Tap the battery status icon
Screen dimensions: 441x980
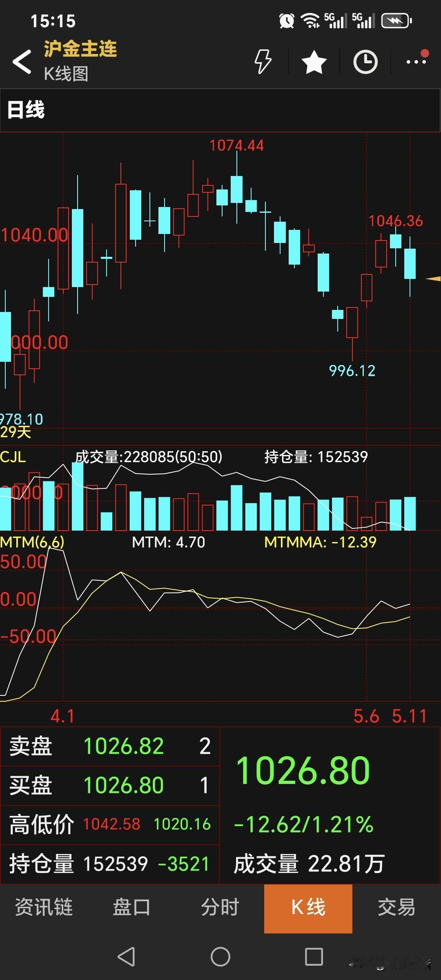396,20
